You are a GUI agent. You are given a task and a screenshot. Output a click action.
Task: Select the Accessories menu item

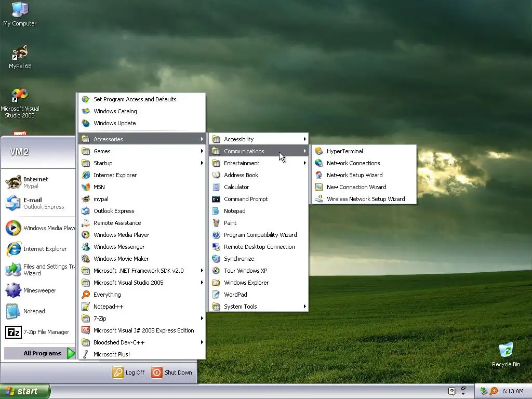pyautogui.click(x=142, y=139)
